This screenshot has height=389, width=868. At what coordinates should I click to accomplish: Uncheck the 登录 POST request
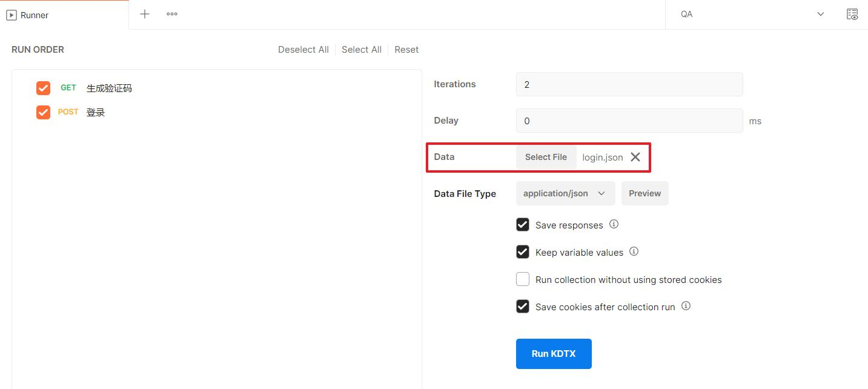(43, 112)
